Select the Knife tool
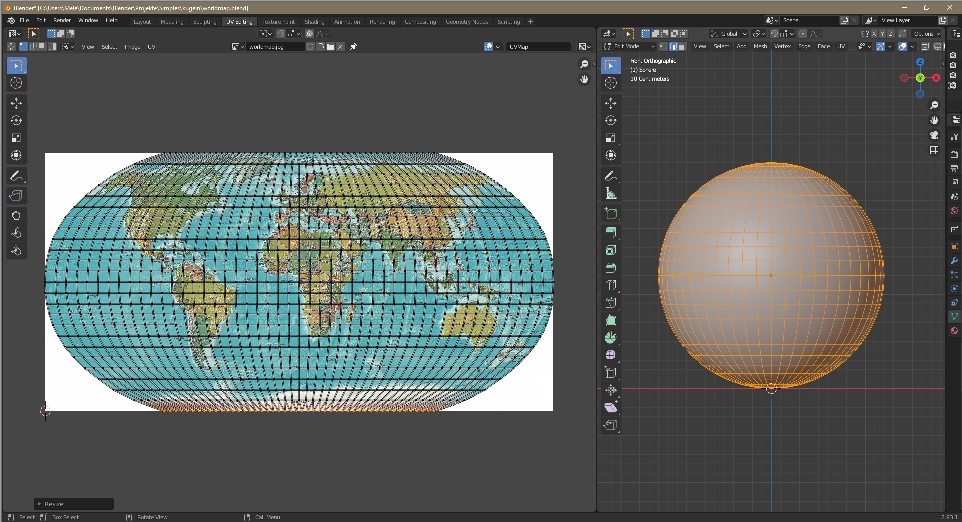 pos(610,302)
